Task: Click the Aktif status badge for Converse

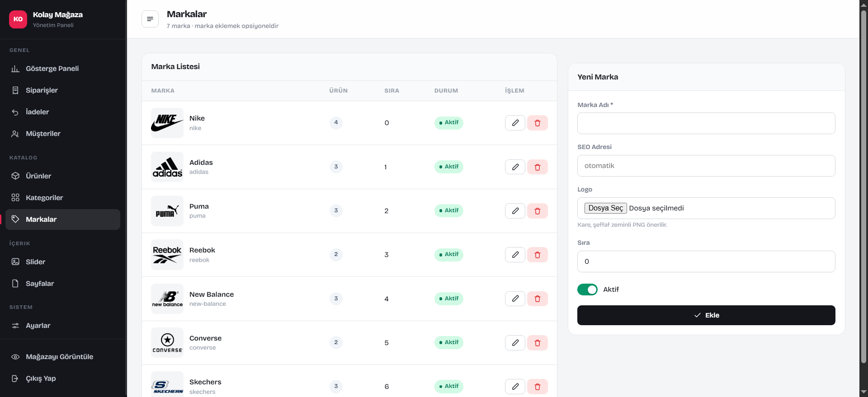Action: point(449,343)
